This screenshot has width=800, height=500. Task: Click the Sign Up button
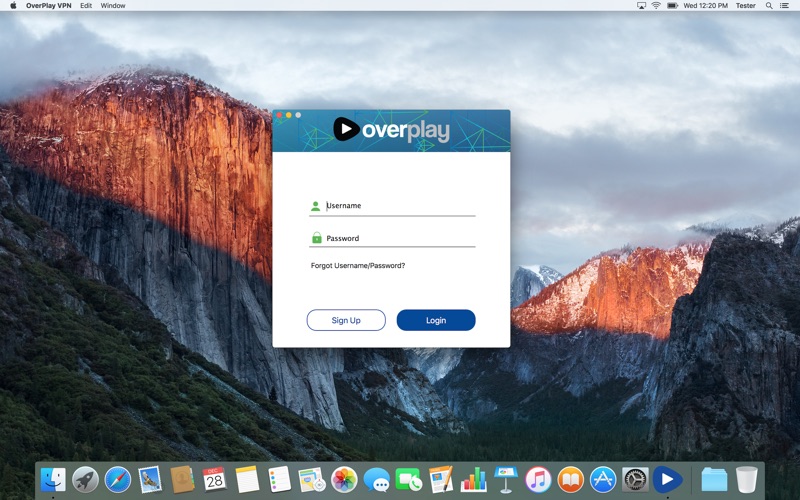[346, 320]
